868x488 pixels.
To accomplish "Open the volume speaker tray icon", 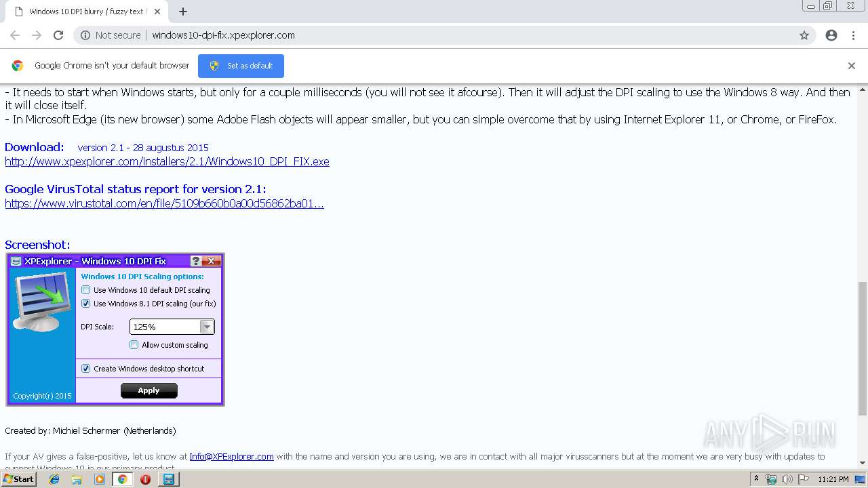I will click(787, 479).
